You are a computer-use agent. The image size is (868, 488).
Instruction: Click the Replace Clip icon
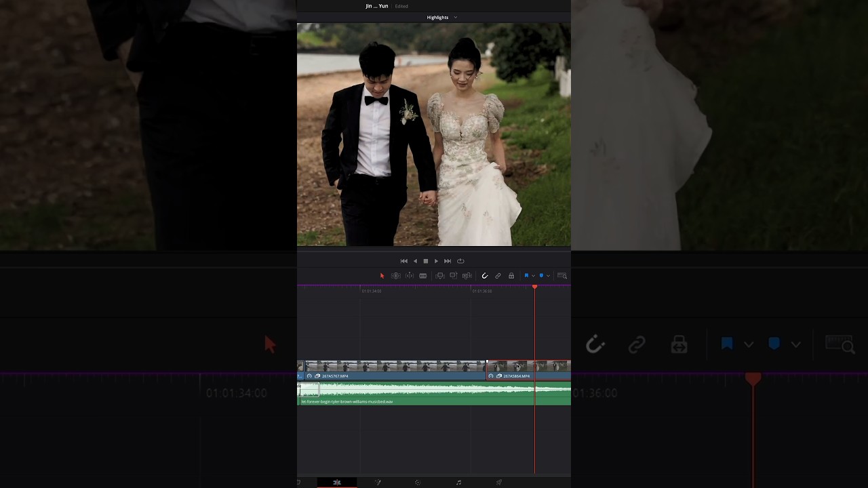[467, 276]
